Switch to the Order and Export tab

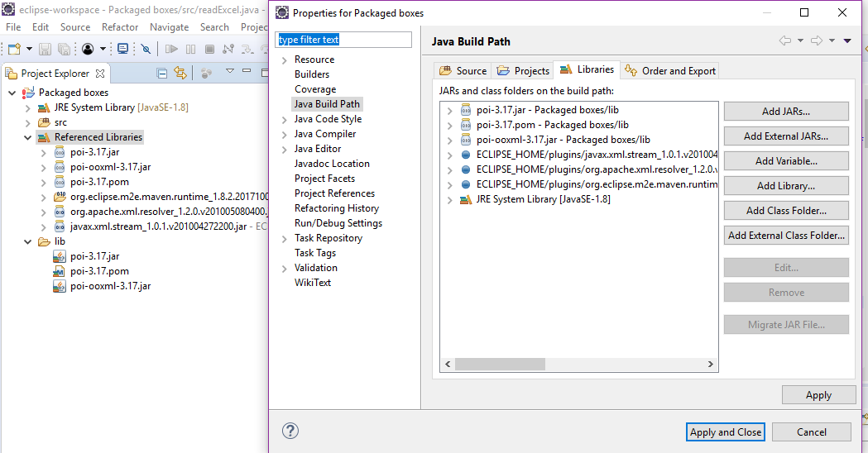pos(669,71)
